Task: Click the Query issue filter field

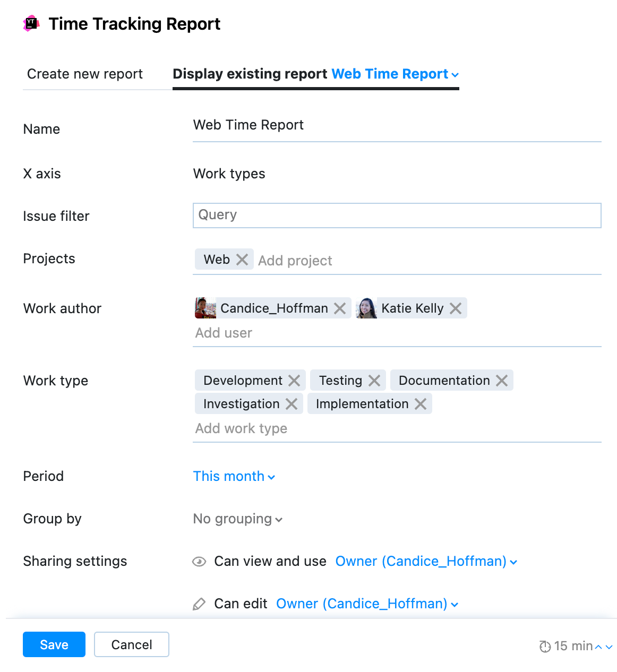Action: [x=397, y=216]
